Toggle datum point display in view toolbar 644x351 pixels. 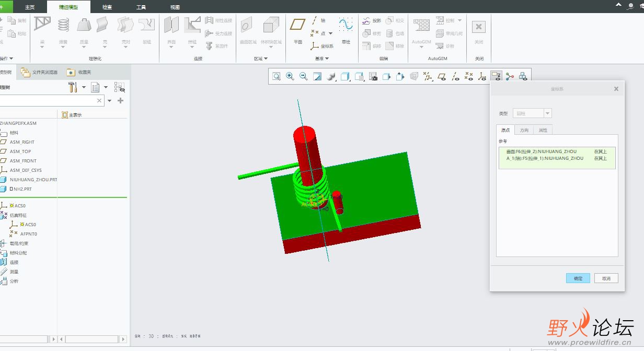[x=469, y=76]
